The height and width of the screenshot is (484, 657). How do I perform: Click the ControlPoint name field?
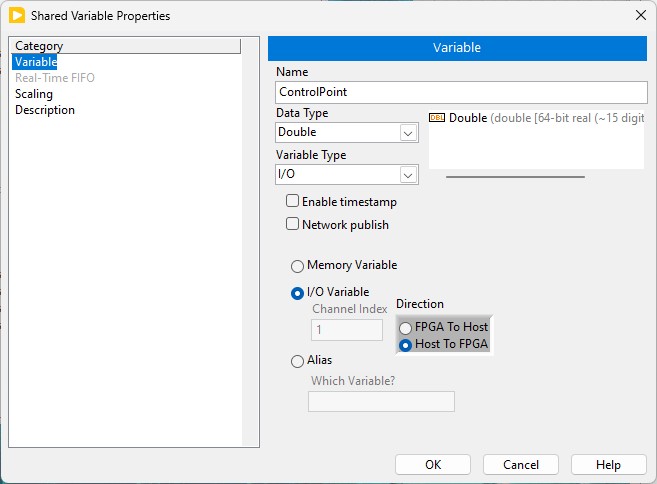(x=461, y=92)
